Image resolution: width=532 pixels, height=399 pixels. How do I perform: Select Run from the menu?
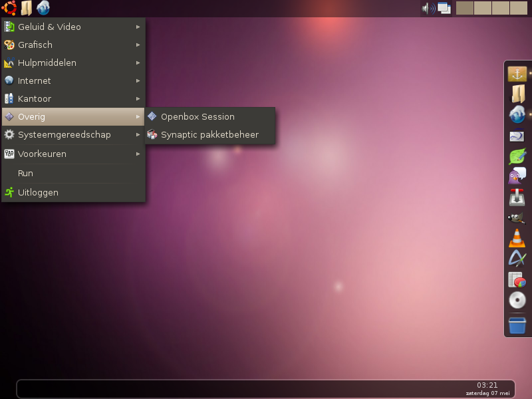pyautogui.click(x=73, y=174)
